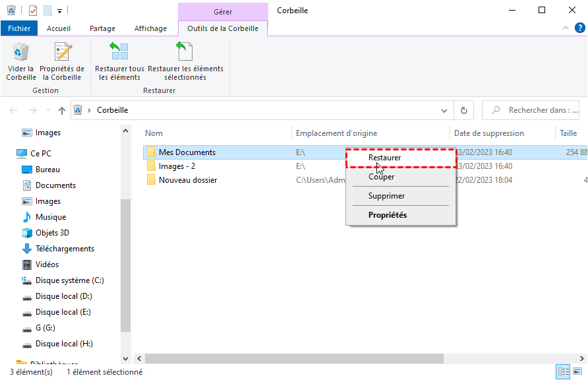Open Téléchargements in navigation pane
This screenshot has height=380, width=588.
click(65, 249)
